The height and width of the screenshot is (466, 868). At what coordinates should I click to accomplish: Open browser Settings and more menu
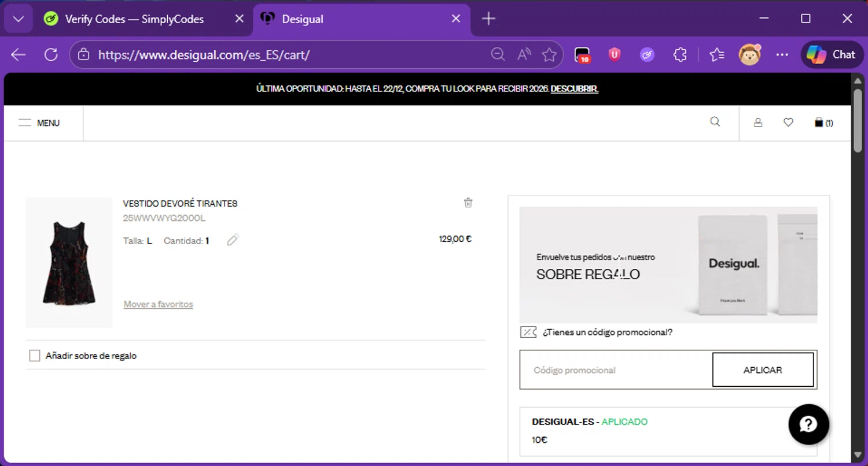click(782, 55)
